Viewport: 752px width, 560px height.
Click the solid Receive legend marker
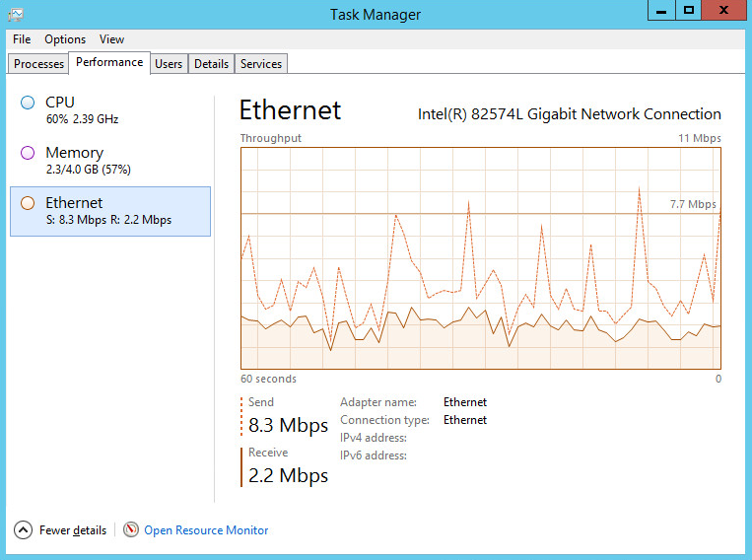(x=241, y=466)
